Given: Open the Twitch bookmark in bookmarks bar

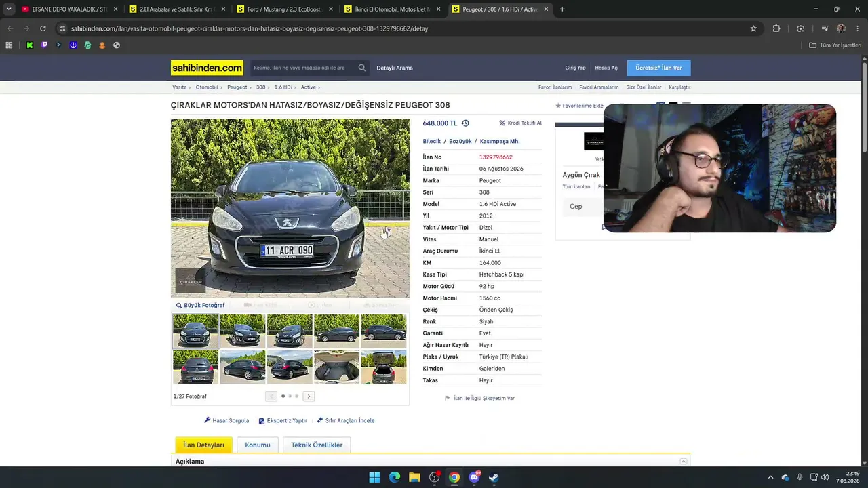Looking at the screenshot, I should tap(44, 45).
